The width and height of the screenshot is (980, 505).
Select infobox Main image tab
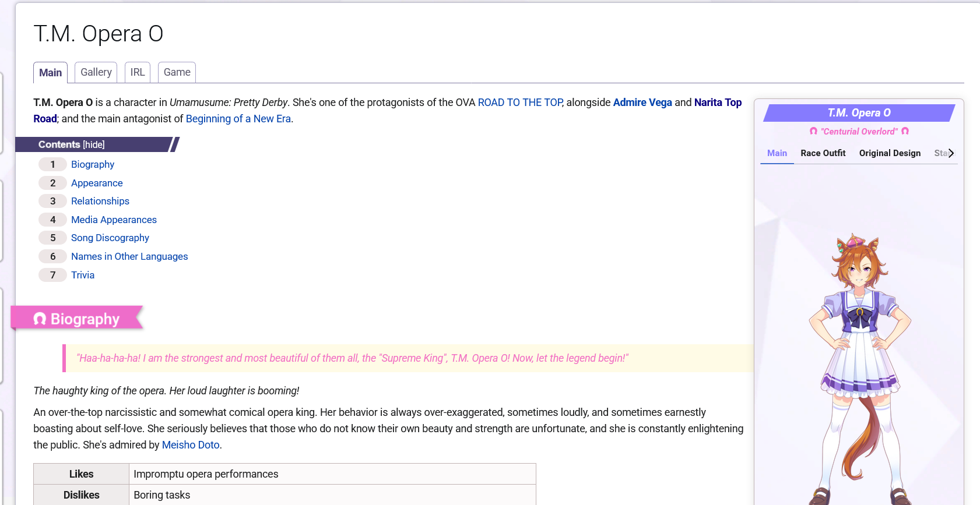[x=777, y=153]
